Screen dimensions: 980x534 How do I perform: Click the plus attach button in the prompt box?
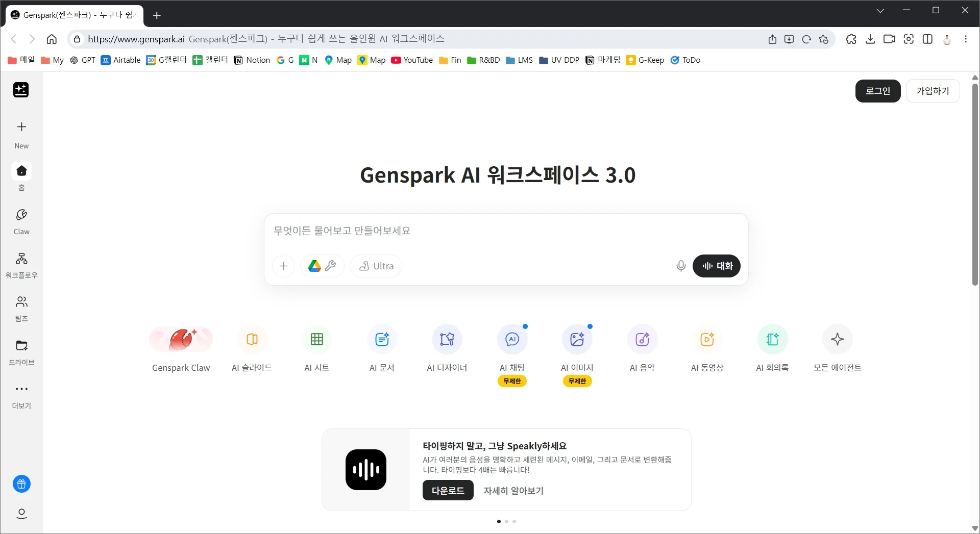click(284, 266)
